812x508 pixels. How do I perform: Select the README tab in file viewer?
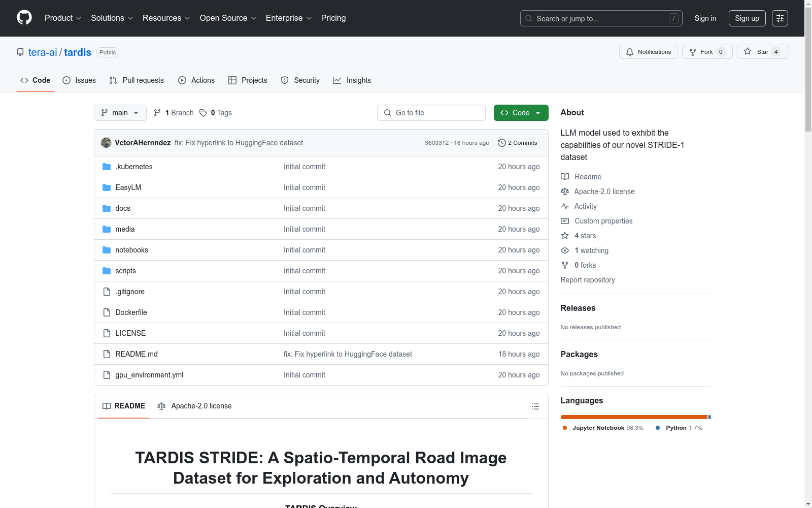tap(124, 406)
